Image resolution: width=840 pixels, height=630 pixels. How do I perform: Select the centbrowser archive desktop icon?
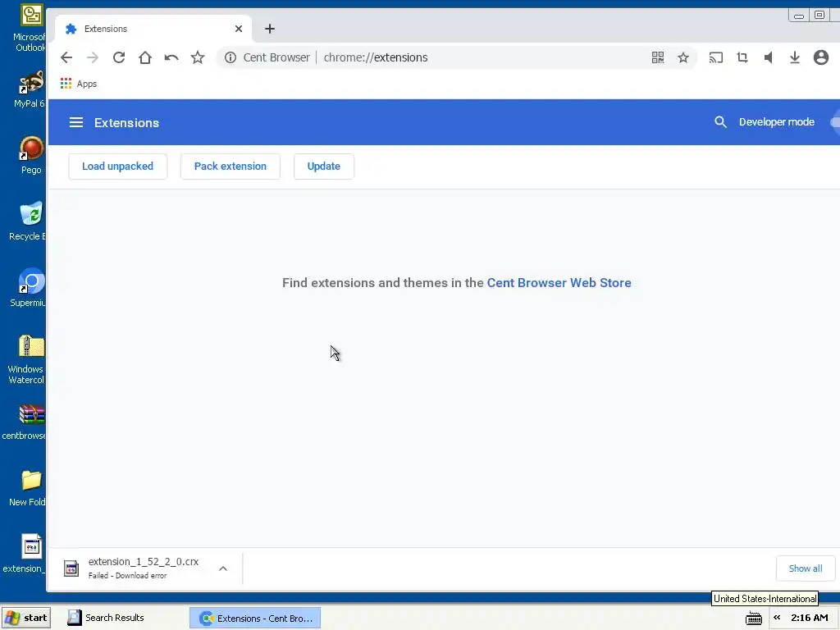[25, 422]
